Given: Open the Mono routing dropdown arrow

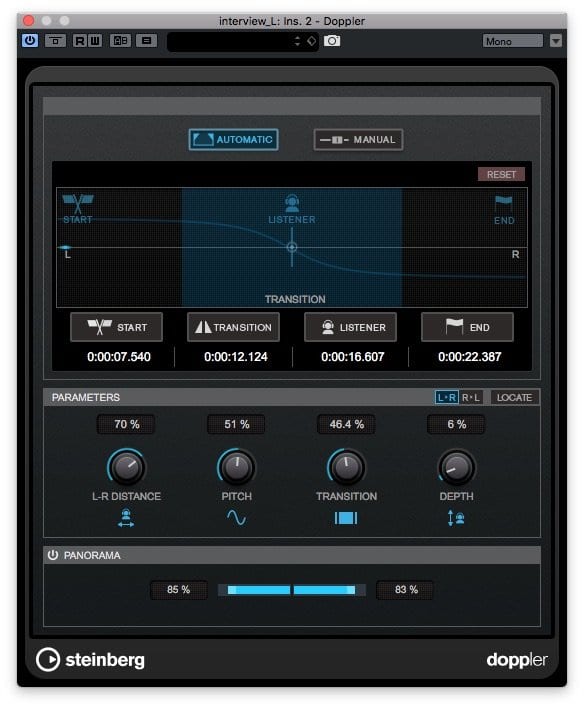Looking at the screenshot, I should [556, 41].
